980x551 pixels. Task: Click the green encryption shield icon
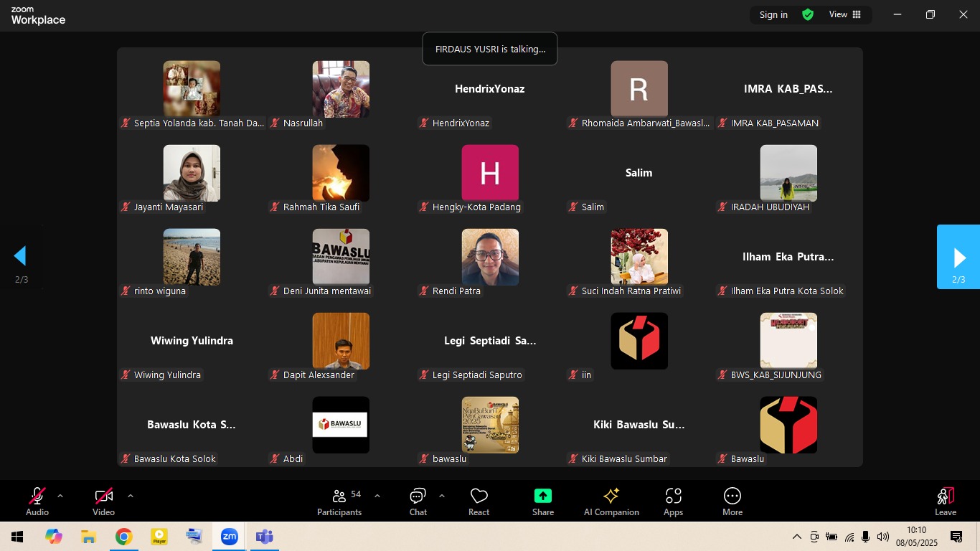click(808, 14)
